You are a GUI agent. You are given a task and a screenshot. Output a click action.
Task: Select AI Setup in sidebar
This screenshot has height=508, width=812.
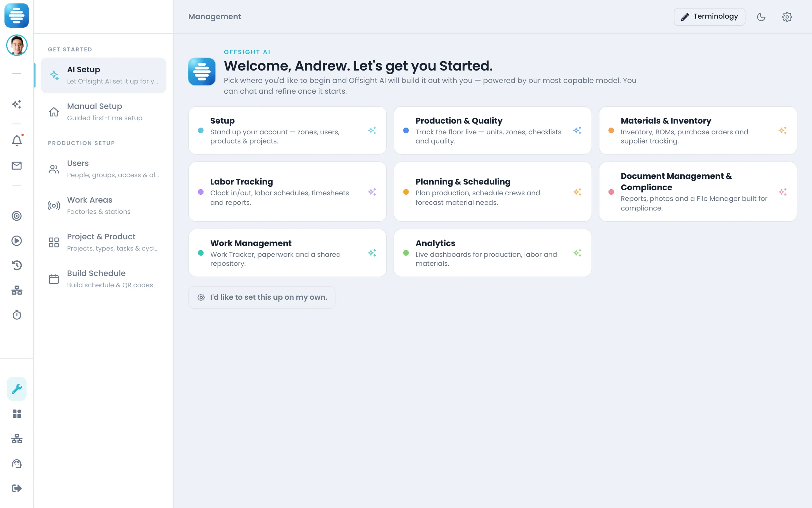click(103, 75)
